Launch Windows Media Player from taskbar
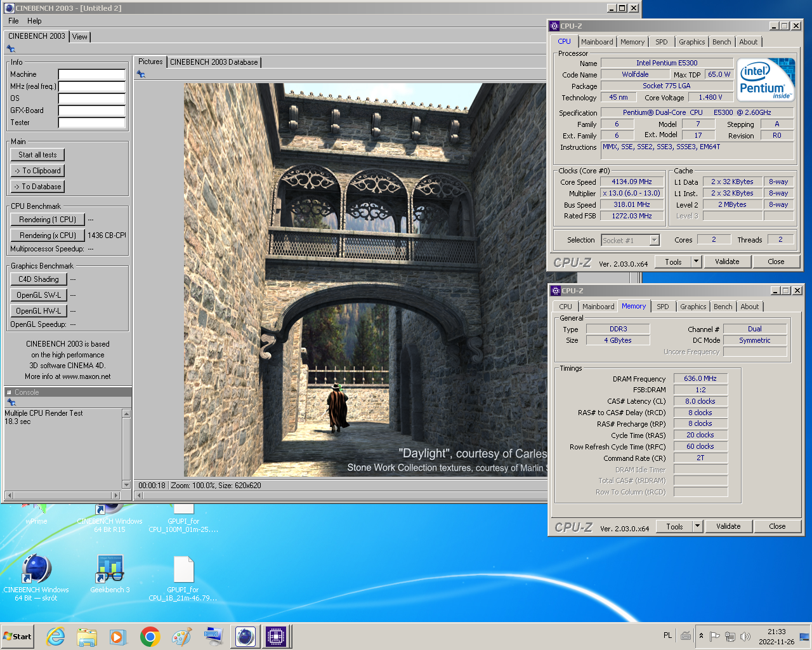The image size is (812, 650). pyautogui.click(x=118, y=636)
